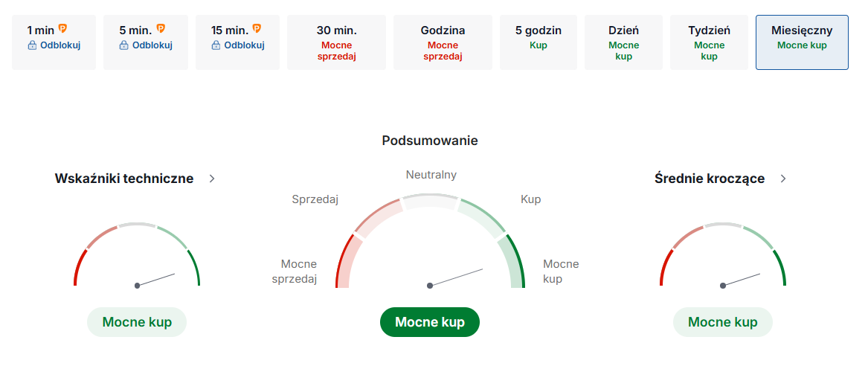868x366 pixels.
Task: Open the Średnie kroczące heading link
Action: coord(710,179)
